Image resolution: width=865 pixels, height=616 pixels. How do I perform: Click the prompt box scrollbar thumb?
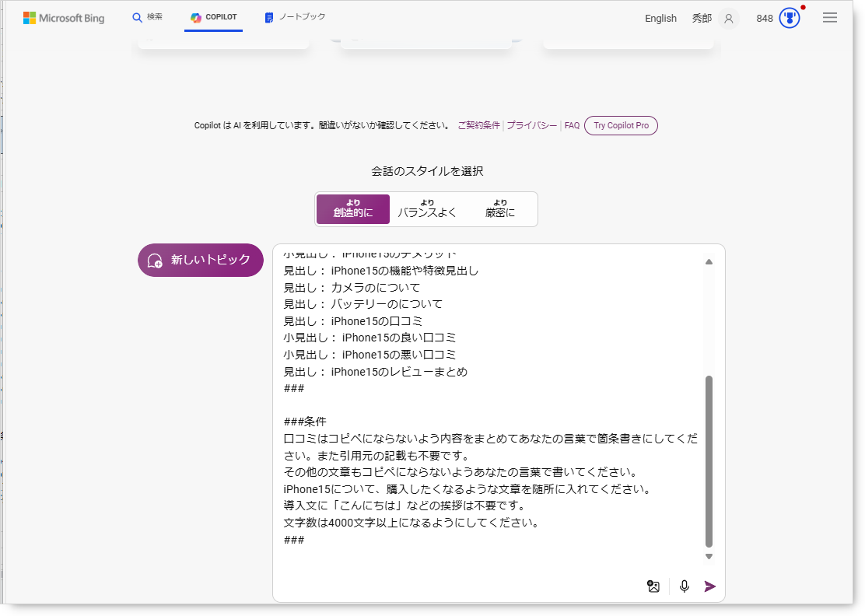click(x=709, y=461)
